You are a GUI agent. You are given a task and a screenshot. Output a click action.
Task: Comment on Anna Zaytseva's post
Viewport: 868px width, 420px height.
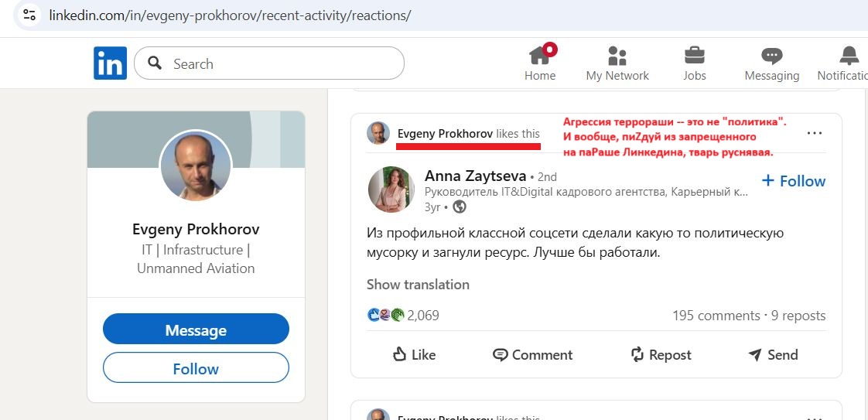[532, 354]
